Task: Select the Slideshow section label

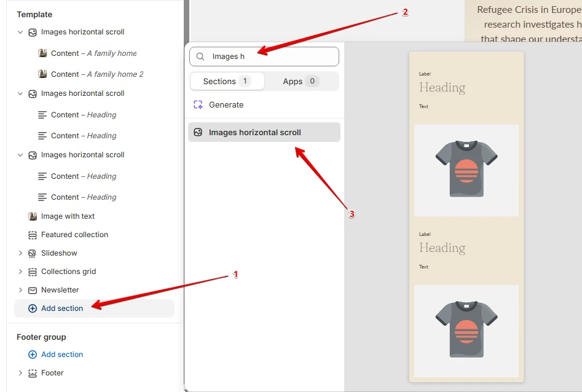Action: tap(59, 253)
